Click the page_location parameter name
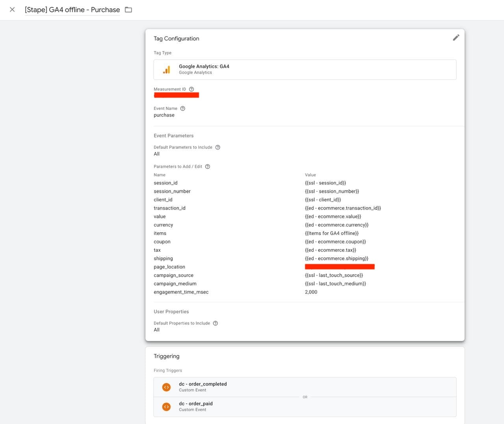 point(169,267)
